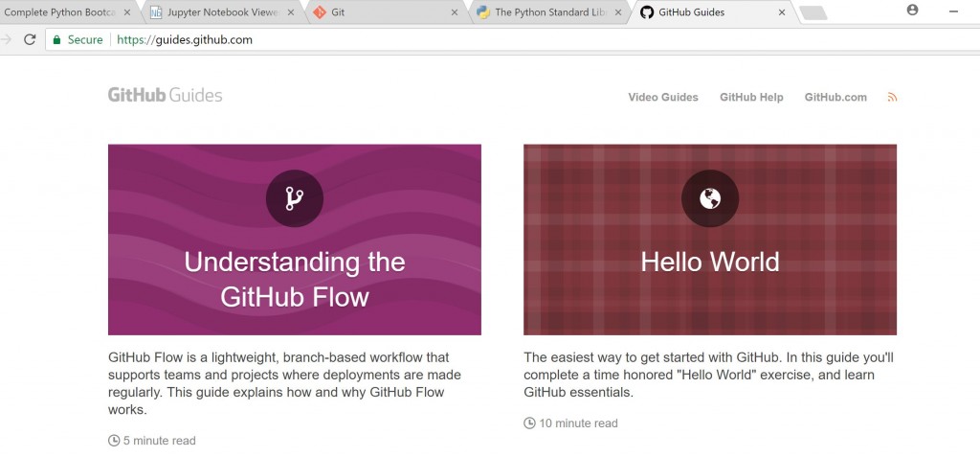
Task: Click the '5 minute read' text
Action: coord(160,441)
